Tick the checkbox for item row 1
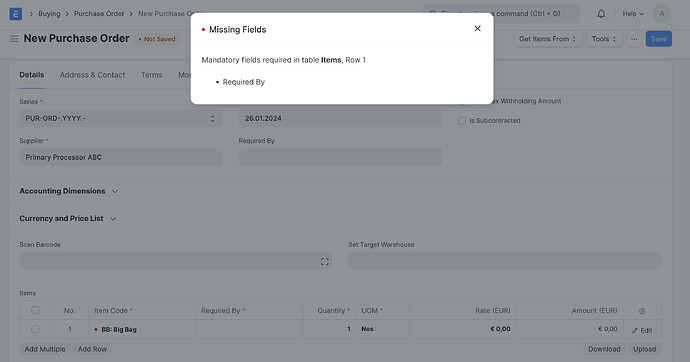 [35, 329]
